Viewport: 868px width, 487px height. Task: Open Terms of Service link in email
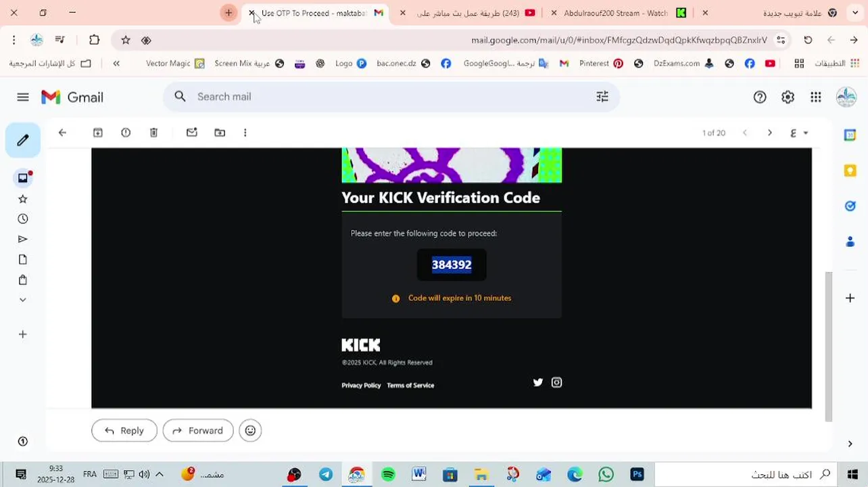[x=410, y=386]
